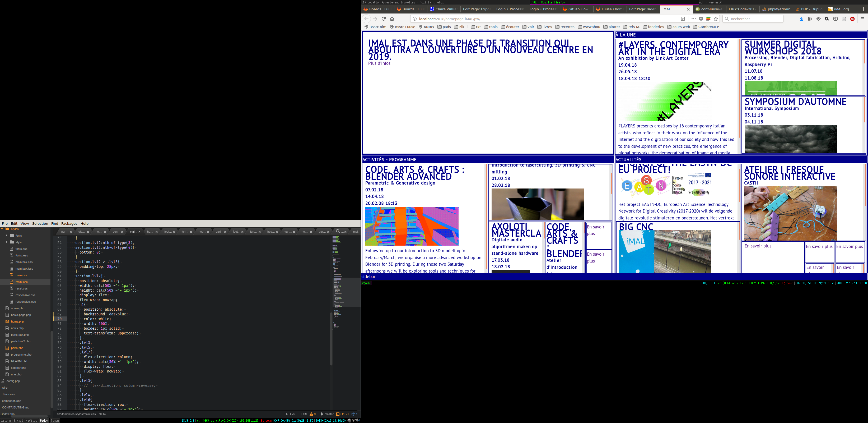Open the Firefox library icon
Viewport: 868px width, 423px height.
coord(810,19)
